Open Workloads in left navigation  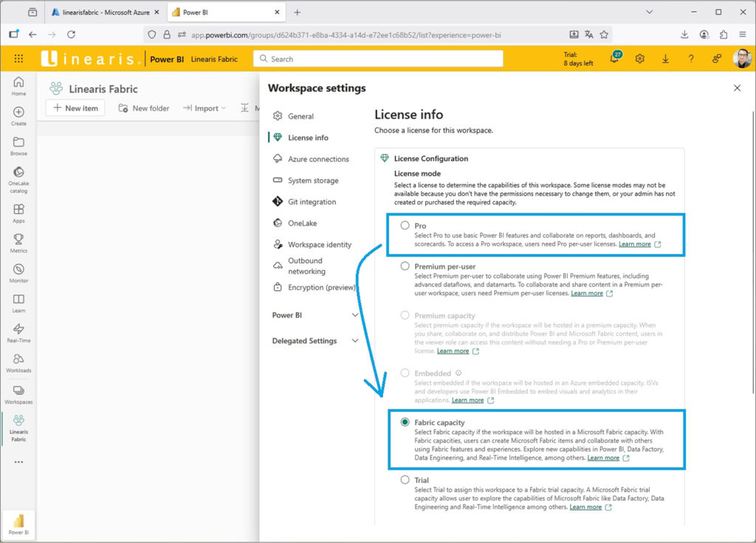pyautogui.click(x=18, y=363)
